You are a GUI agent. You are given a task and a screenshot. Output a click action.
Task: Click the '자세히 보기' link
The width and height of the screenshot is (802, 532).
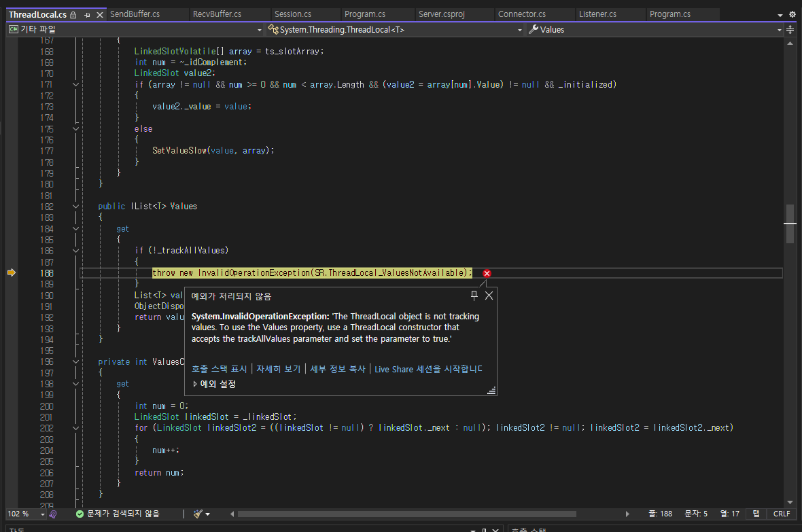pyautogui.click(x=278, y=369)
